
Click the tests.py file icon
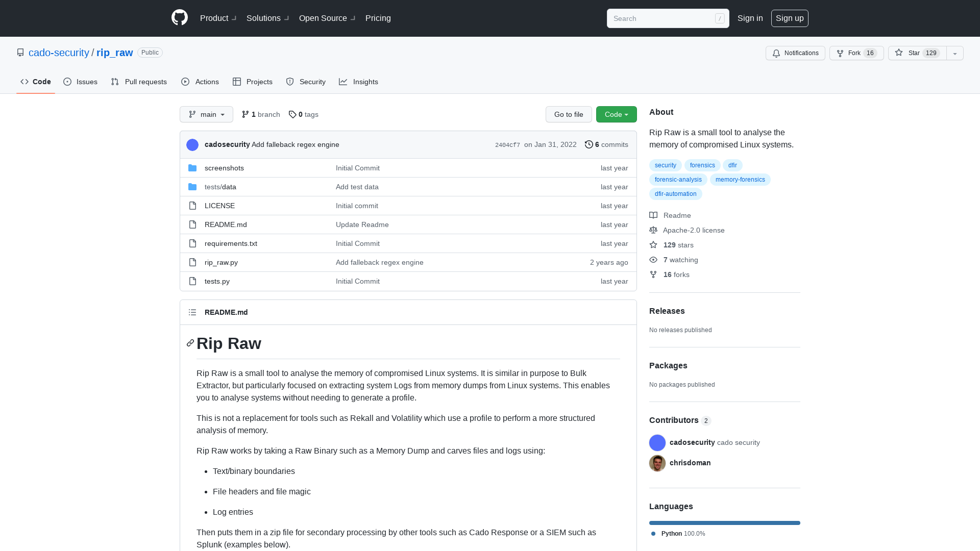[192, 281]
